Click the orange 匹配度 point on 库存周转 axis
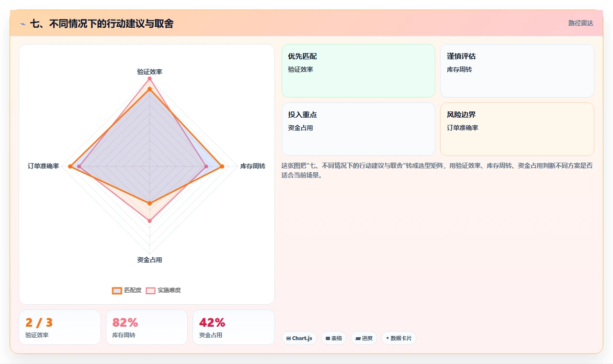The image size is (613, 364). [x=222, y=166]
